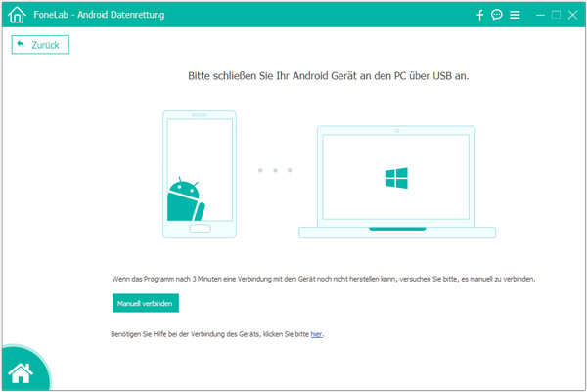Click the Windows laptop illustration
The image size is (587, 392).
[x=397, y=182]
